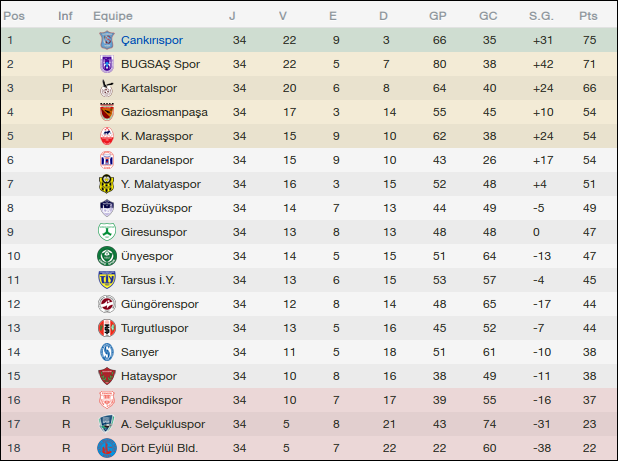Screen dimensions: 618x461
Task: Click the GP column header
Action: pyautogui.click(x=438, y=16)
